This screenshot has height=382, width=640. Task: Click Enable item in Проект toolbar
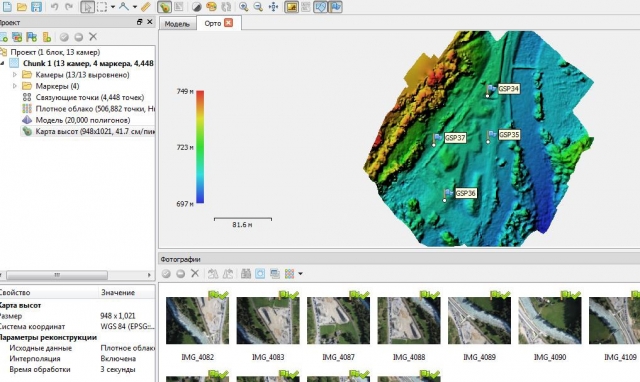(x=64, y=37)
